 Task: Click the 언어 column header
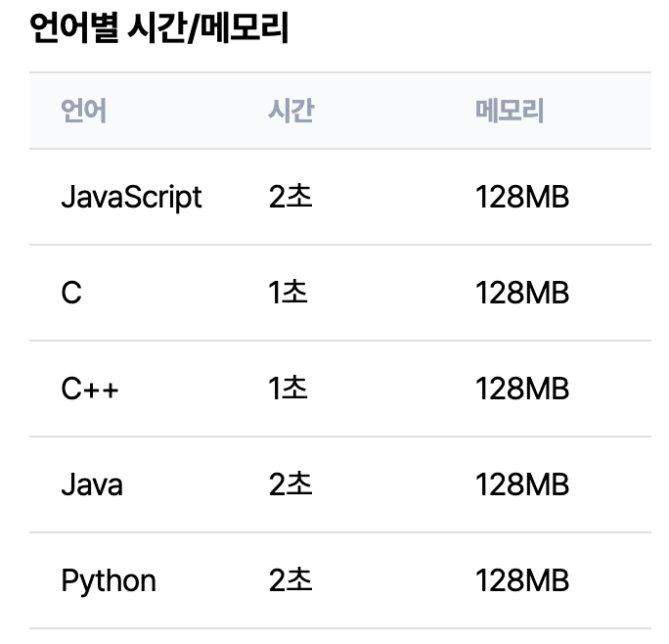click(84, 111)
